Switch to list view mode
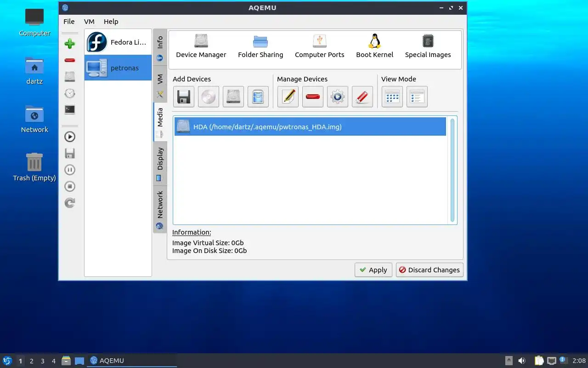Viewport: 588px width, 368px height. [x=417, y=97]
